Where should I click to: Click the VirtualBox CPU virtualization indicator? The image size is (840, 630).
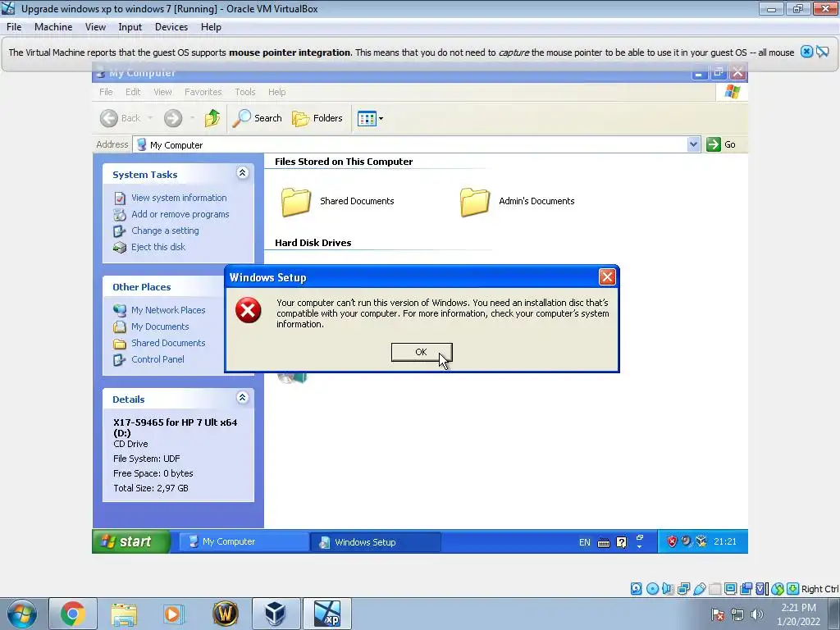[761, 589]
